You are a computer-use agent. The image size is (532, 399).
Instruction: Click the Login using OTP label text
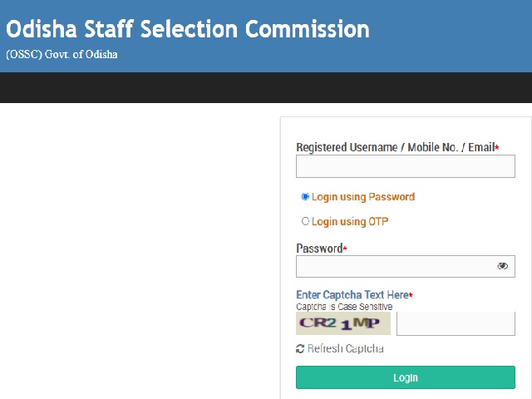tap(350, 221)
